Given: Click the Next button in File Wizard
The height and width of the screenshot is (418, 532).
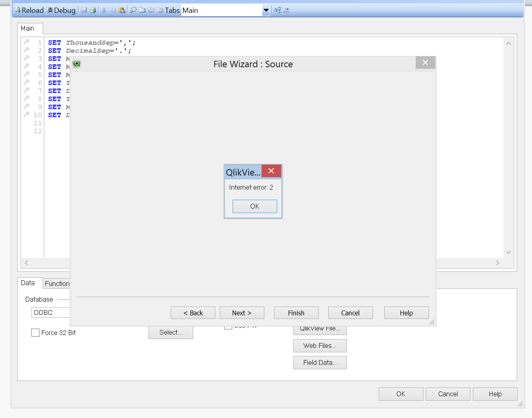Looking at the screenshot, I should point(242,313).
